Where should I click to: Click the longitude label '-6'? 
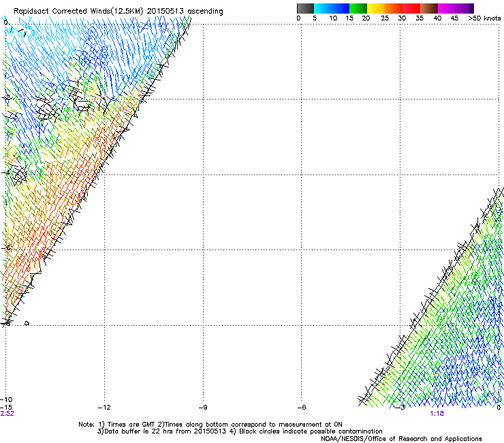(x=302, y=408)
